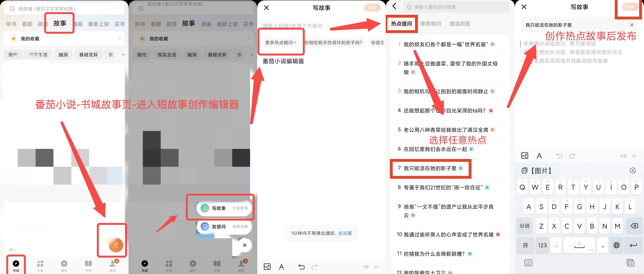
Task: Collapse keyboard using chevron beside 0字
Action: coord(634,156)
